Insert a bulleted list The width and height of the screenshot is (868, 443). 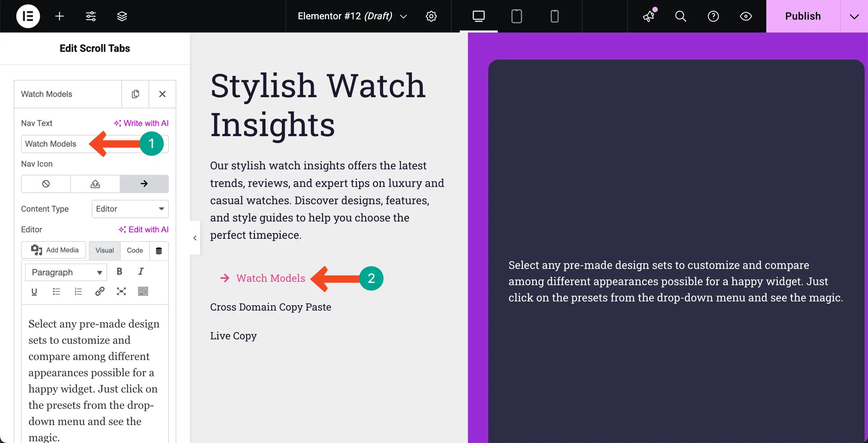point(56,292)
